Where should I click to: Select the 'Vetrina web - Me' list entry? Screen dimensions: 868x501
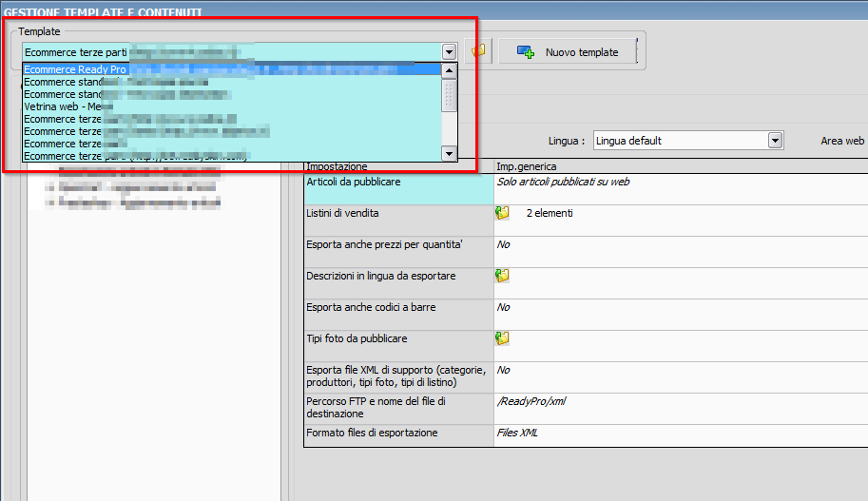(232, 106)
